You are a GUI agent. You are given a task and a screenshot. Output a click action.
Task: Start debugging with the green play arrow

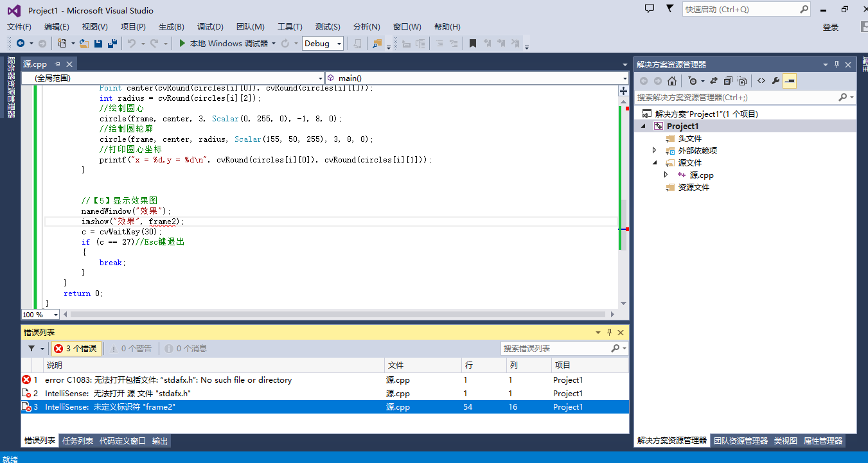(x=182, y=43)
